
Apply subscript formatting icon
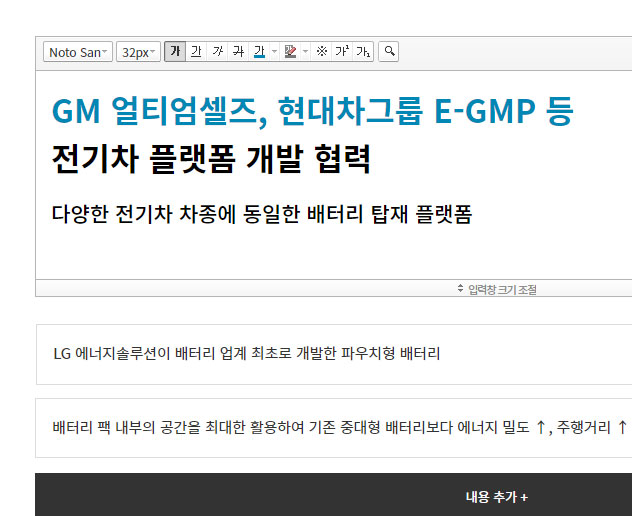pos(363,52)
